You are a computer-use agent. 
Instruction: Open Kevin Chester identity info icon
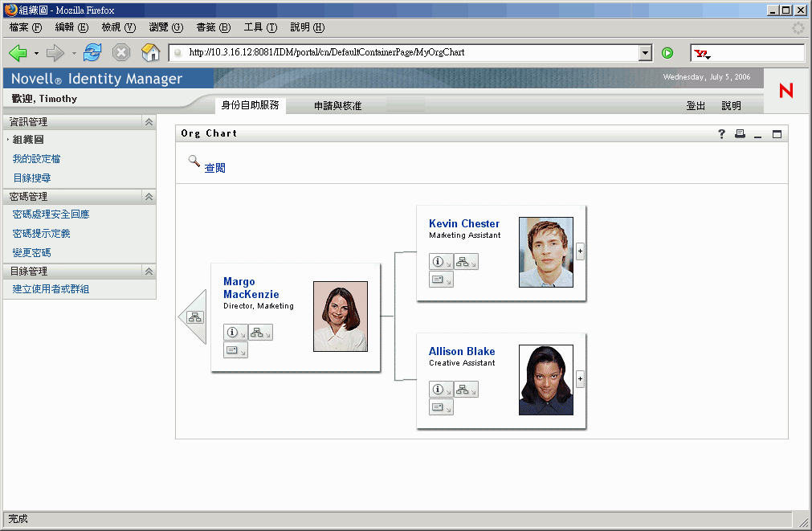tap(441, 262)
